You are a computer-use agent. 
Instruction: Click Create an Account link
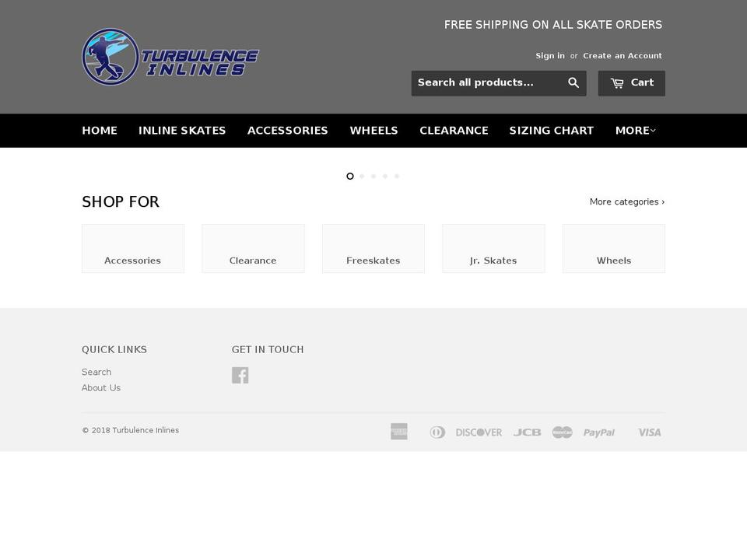622,56
